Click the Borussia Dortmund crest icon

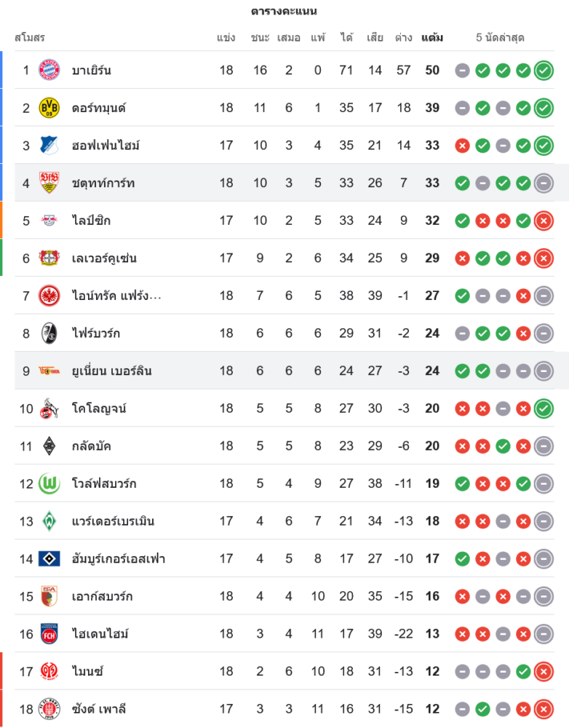pyautogui.click(x=49, y=108)
